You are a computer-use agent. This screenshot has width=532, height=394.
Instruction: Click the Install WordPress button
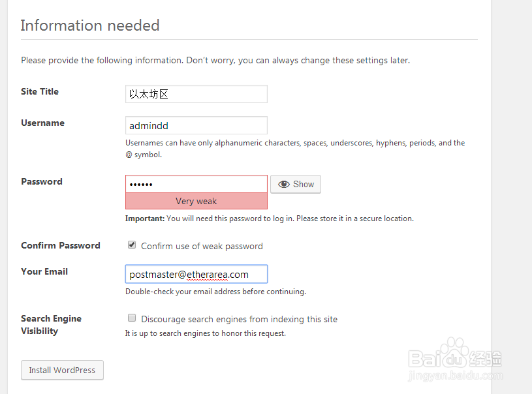[62, 370]
